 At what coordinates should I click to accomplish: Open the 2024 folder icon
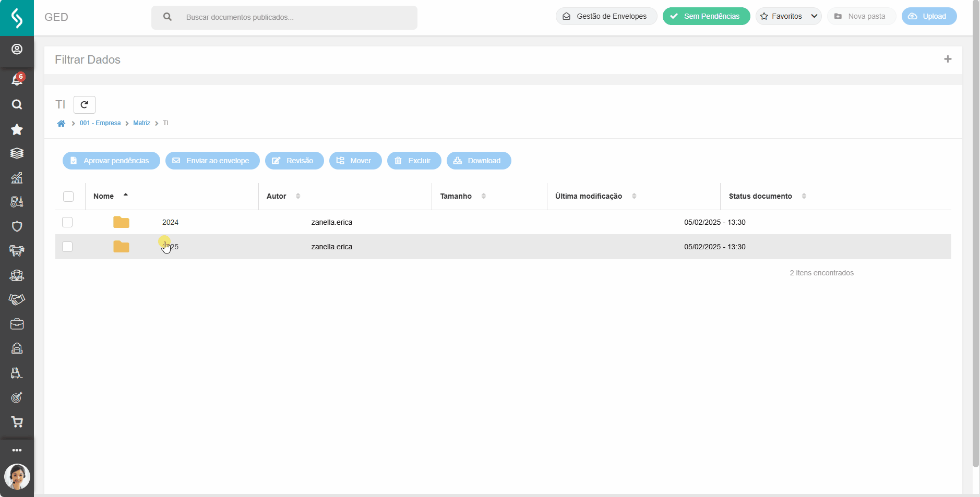pyautogui.click(x=121, y=222)
